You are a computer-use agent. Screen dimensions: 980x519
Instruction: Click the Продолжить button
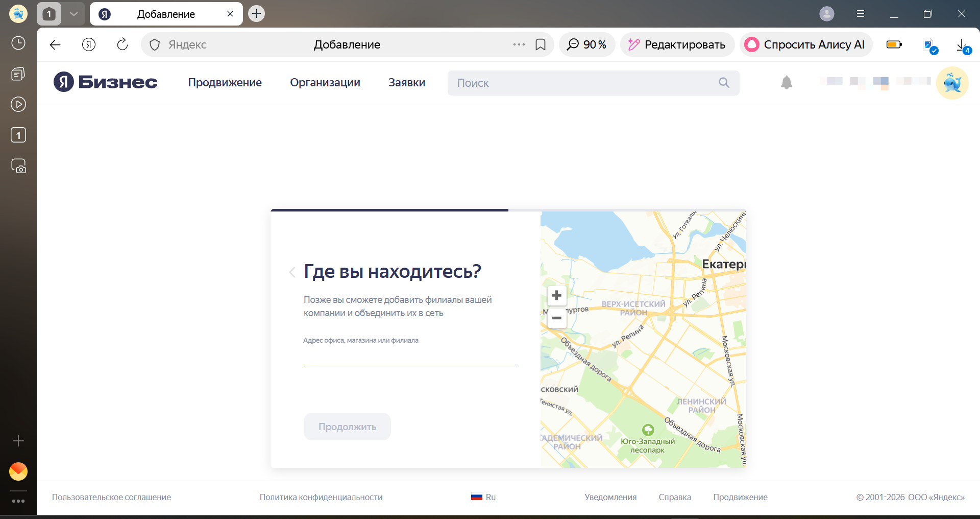pyautogui.click(x=347, y=426)
